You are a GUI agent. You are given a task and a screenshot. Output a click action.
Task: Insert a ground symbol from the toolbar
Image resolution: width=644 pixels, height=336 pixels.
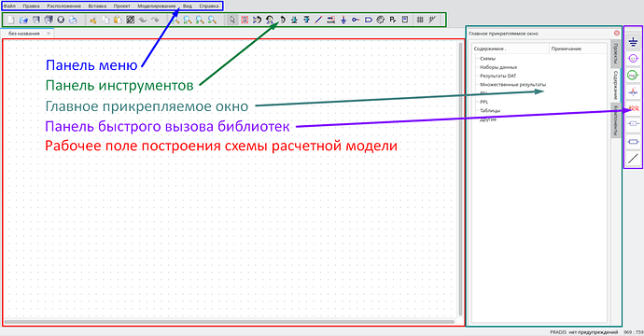(x=343, y=20)
